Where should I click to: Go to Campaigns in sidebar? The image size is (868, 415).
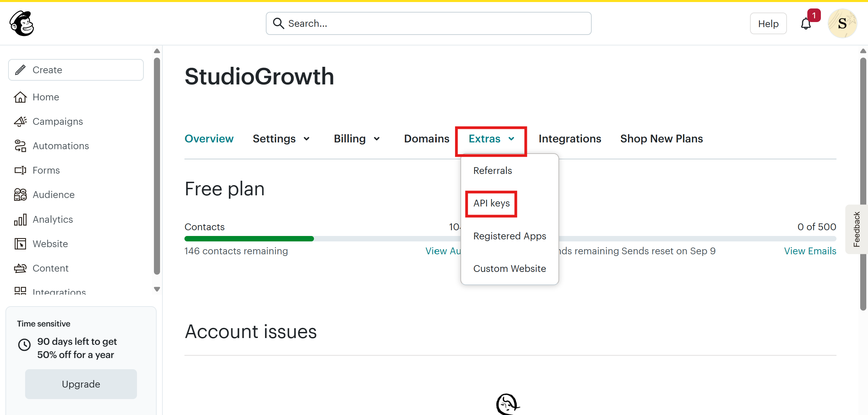pos(58,121)
